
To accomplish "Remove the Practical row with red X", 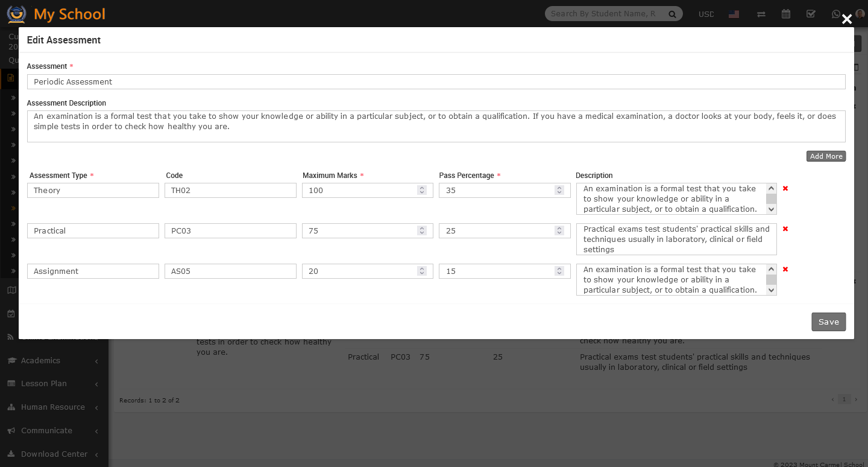I will (x=785, y=229).
